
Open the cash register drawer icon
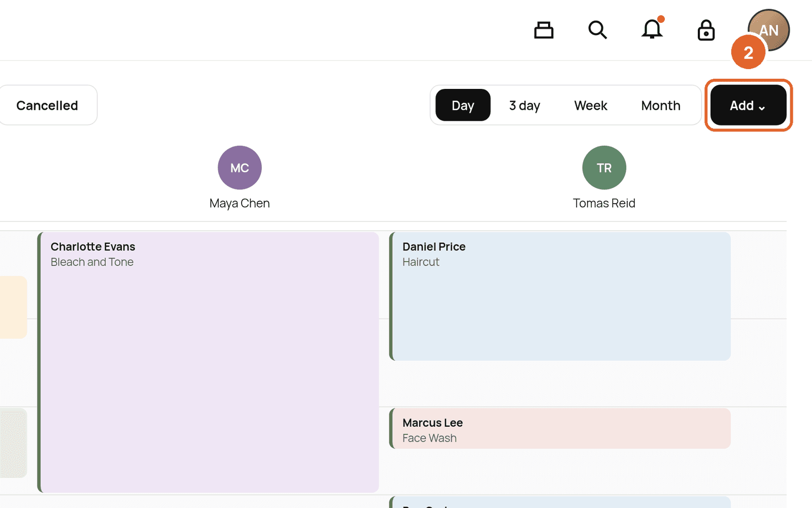click(x=544, y=30)
